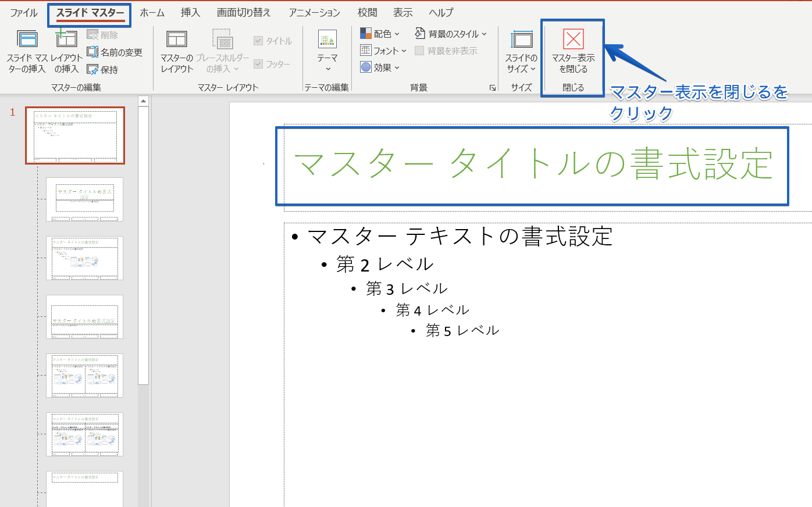The width and height of the screenshot is (812, 507).
Task: Click the マスター表示を閉じる button label
Action: click(x=574, y=63)
